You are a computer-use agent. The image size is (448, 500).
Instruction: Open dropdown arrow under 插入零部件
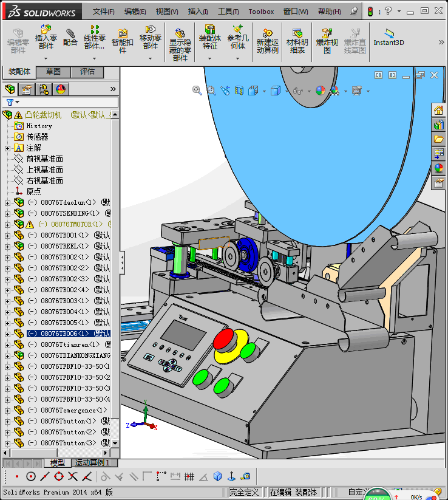pyautogui.click(x=46, y=59)
